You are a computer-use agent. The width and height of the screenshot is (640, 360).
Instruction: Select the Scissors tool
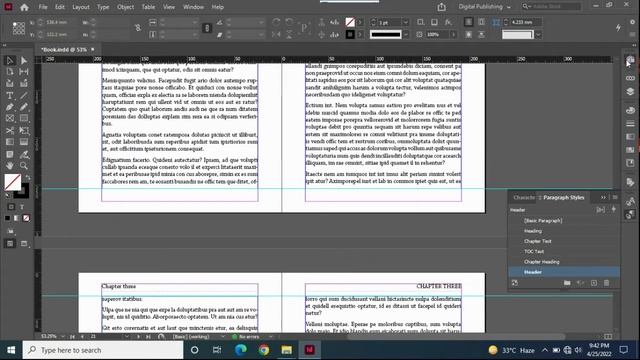[10, 131]
